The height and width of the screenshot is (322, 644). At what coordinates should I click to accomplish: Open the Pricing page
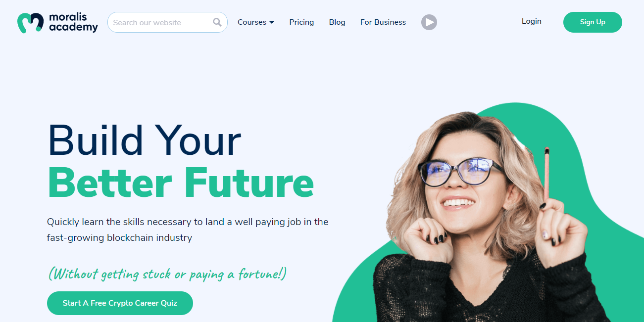301,22
